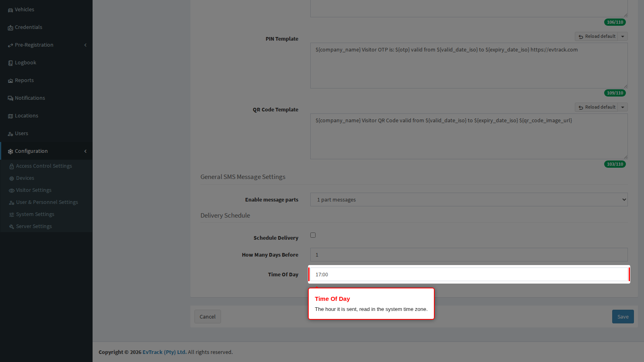Open the Notifications menu item

coord(46,98)
